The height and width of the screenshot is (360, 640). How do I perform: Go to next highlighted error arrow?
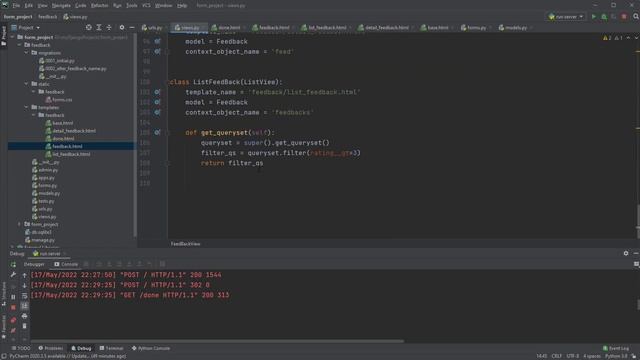click(x=636, y=38)
